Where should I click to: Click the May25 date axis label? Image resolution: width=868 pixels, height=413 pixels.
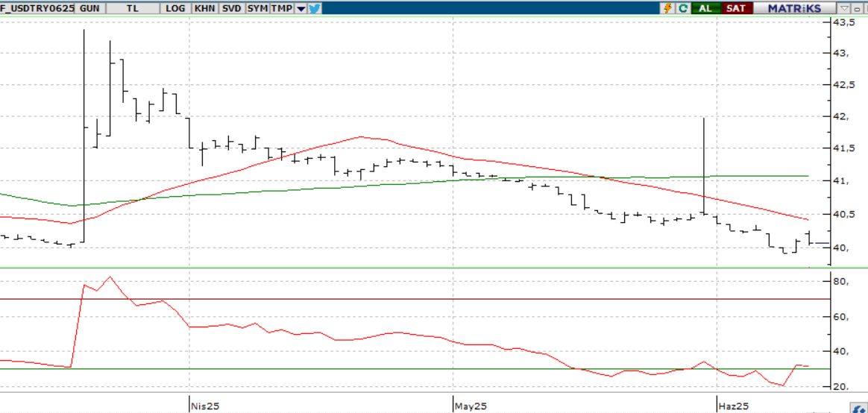471,406
